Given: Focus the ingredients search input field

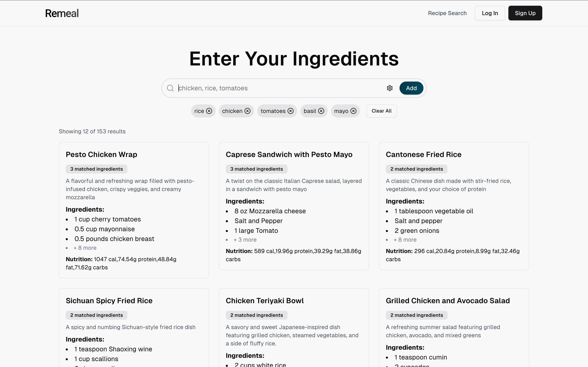Looking at the screenshot, I should [x=281, y=88].
